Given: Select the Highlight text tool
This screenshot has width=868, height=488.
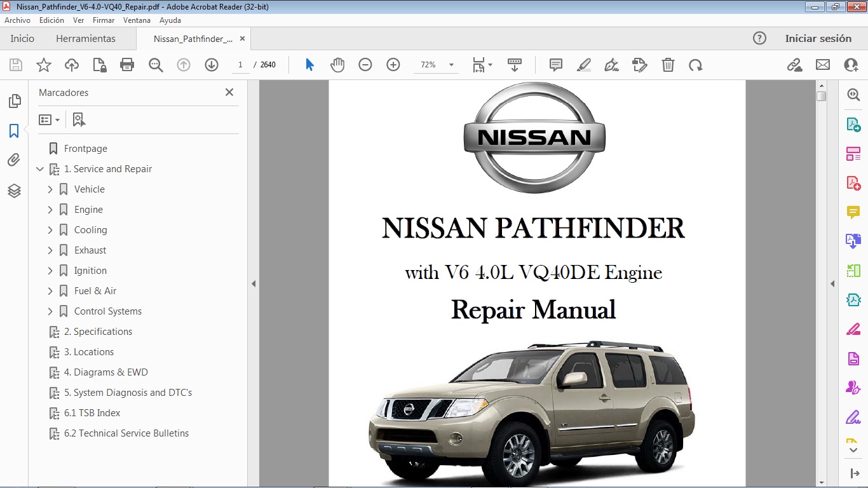Looking at the screenshot, I should point(584,65).
